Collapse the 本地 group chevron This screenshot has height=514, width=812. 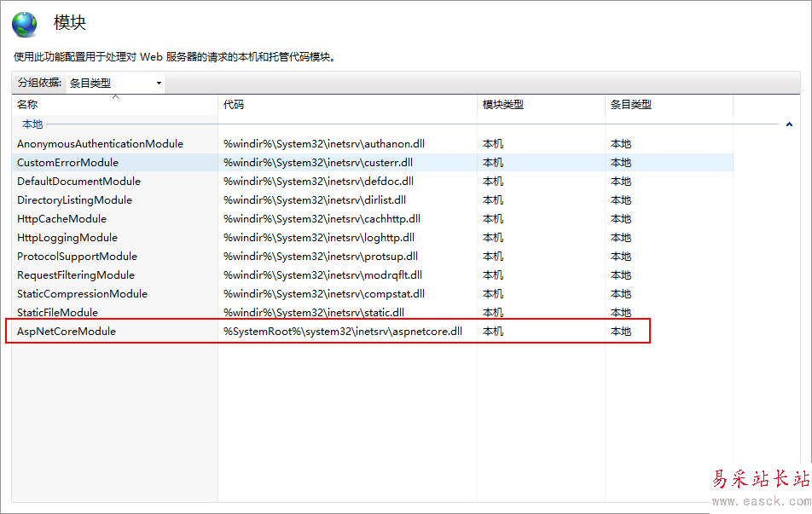click(x=789, y=124)
